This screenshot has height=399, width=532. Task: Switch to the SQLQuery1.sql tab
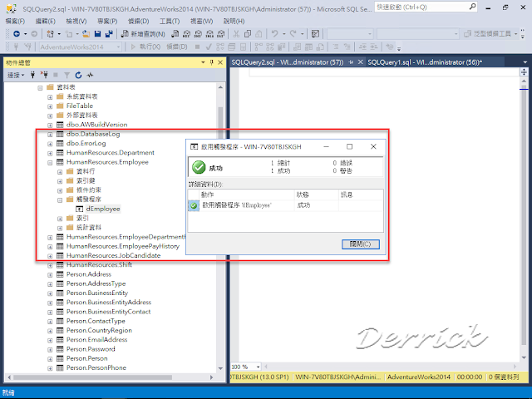point(425,62)
